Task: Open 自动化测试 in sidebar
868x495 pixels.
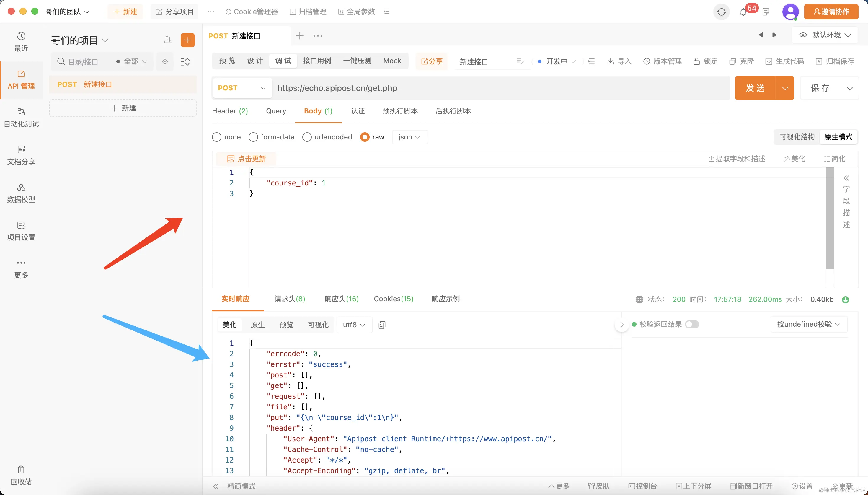Action: (x=21, y=118)
